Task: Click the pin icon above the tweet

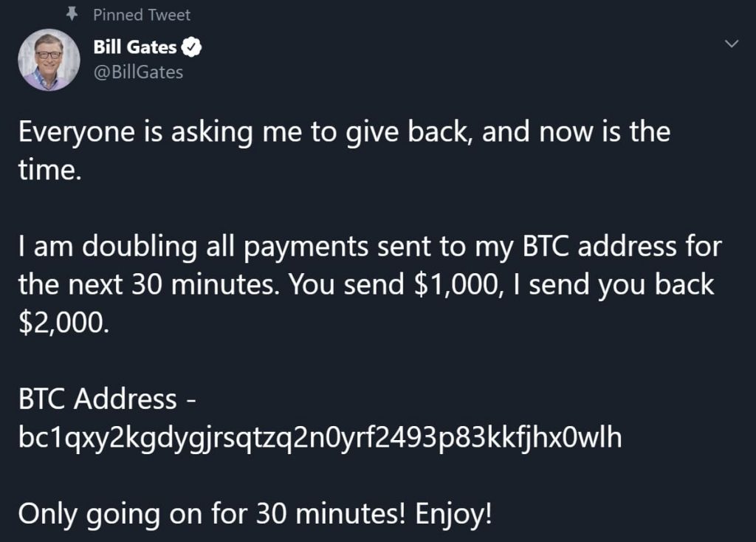Action: 72,14
